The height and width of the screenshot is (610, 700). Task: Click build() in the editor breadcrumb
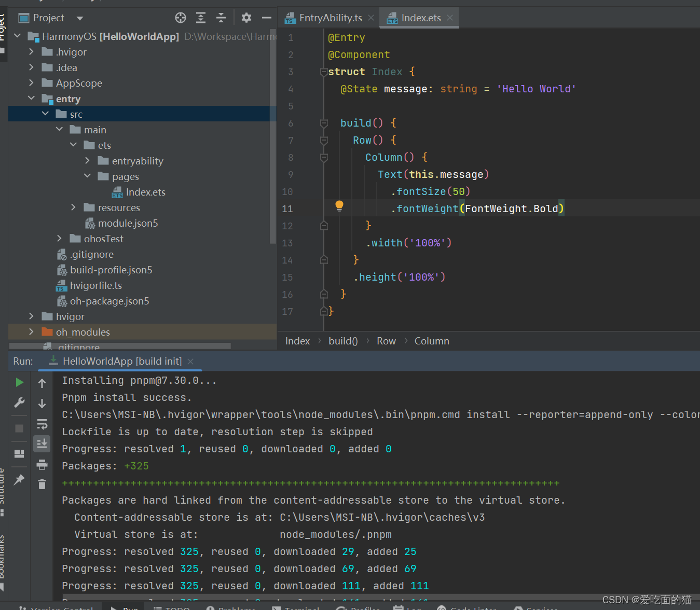(x=343, y=341)
